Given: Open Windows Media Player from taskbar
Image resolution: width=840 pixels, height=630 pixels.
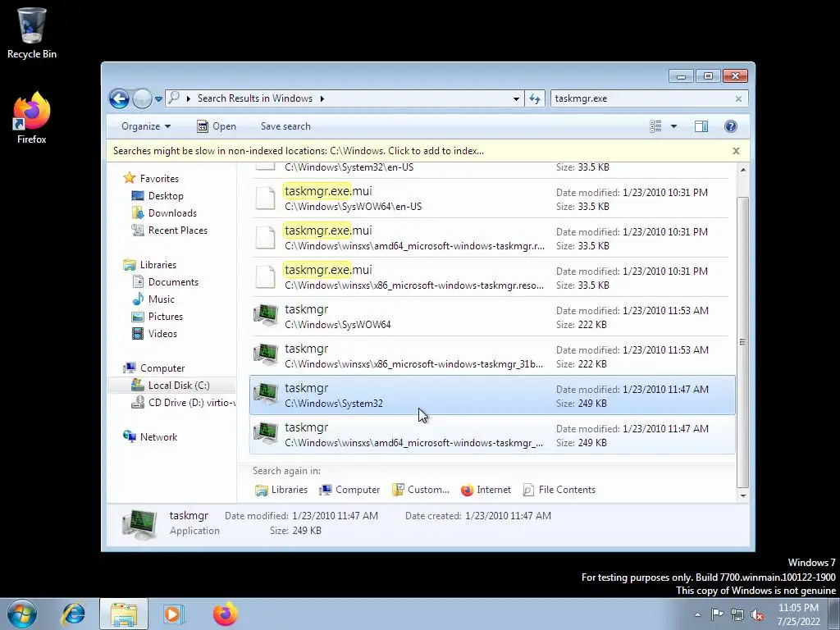Looking at the screenshot, I should click(x=173, y=614).
